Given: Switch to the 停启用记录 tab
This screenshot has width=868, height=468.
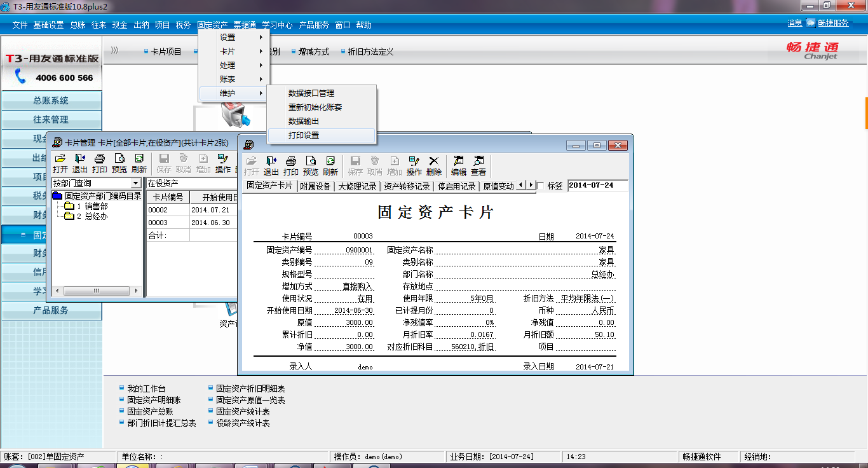Looking at the screenshot, I should pyautogui.click(x=457, y=186).
